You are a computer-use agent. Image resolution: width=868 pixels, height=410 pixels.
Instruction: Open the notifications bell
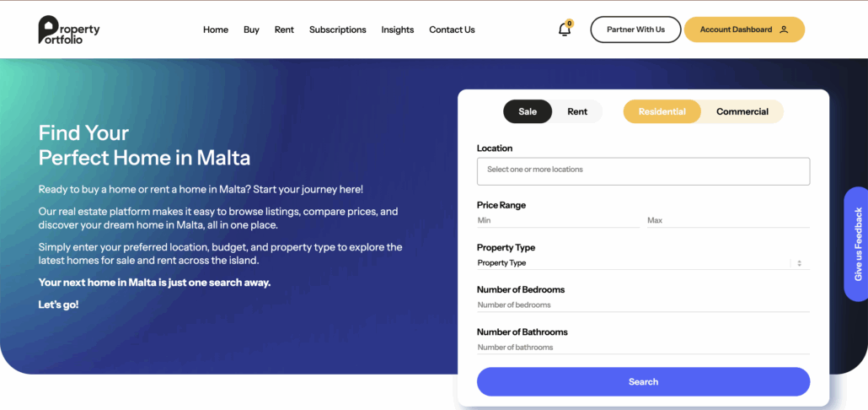(x=565, y=30)
